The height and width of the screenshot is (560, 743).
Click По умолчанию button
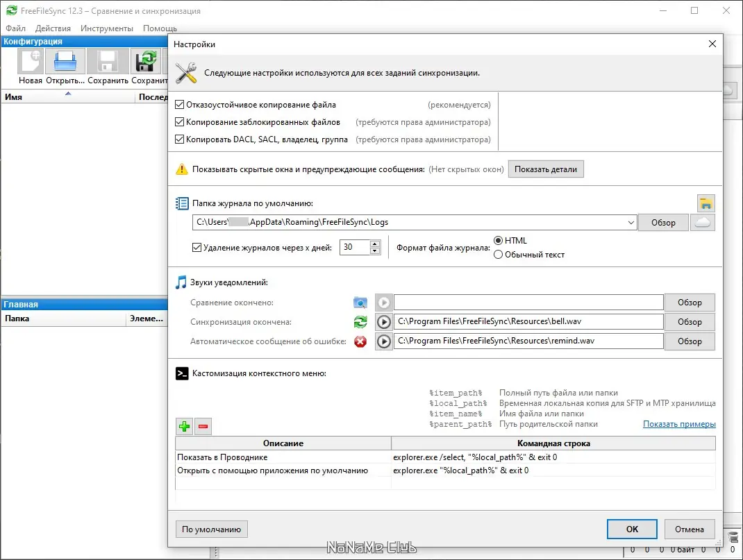(x=211, y=529)
